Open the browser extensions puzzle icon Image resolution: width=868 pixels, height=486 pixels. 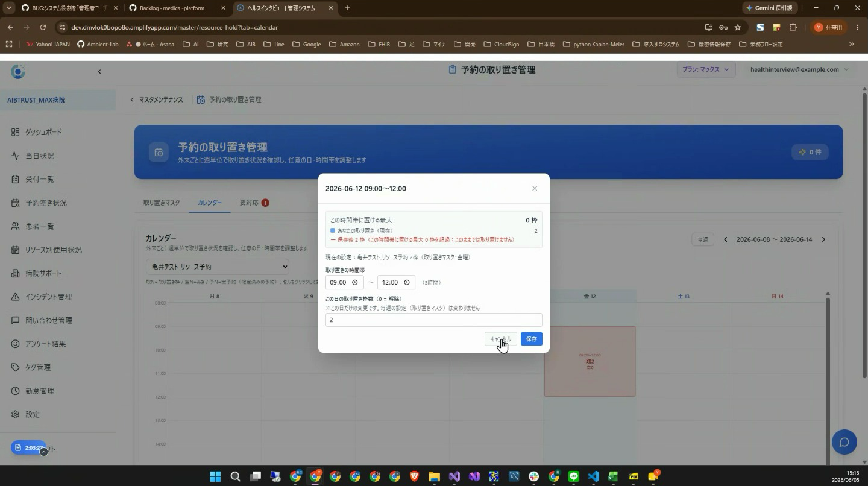[793, 27]
